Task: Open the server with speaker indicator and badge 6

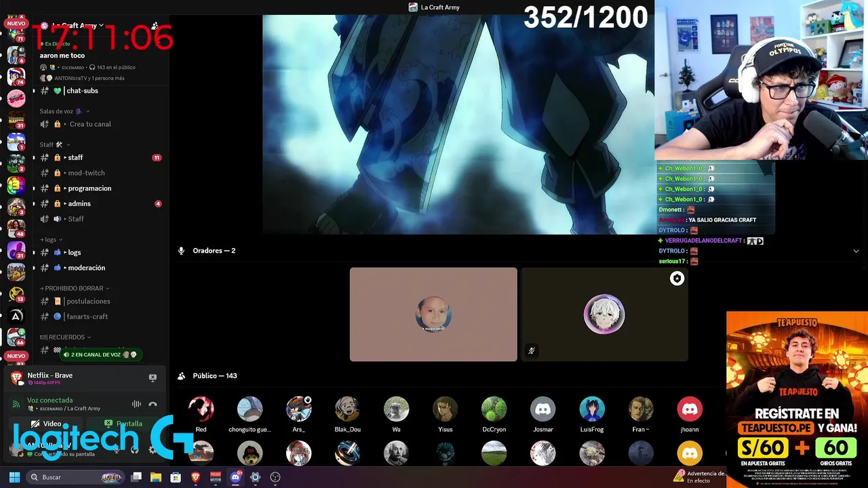Action: [16, 55]
